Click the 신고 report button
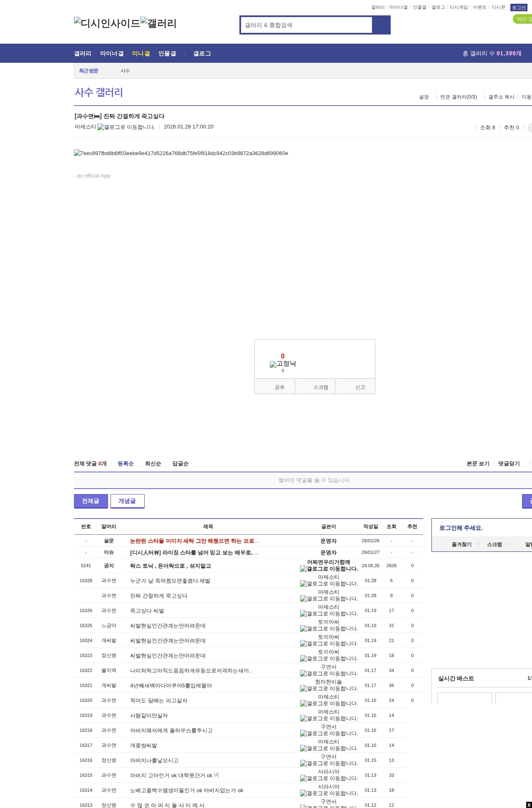The height and width of the screenshot is (808, 532). pyautogui.click(x=360, y=387)
